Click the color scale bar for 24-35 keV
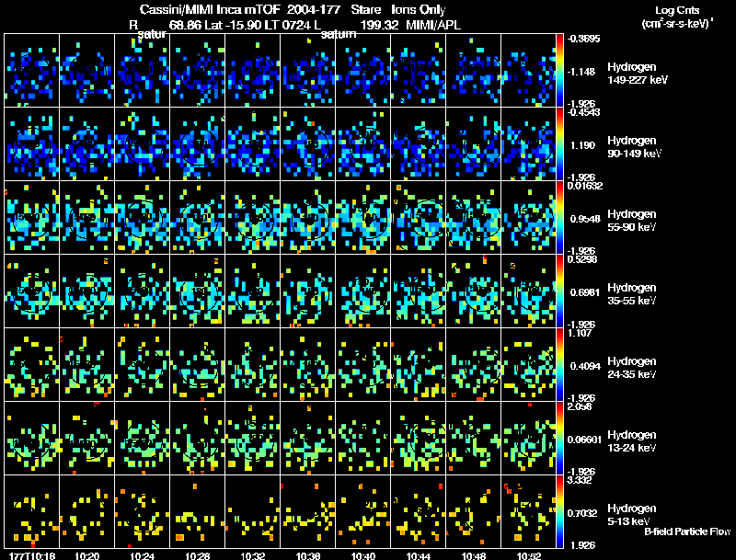The image size is (736, 560). (x=559, y=365)
